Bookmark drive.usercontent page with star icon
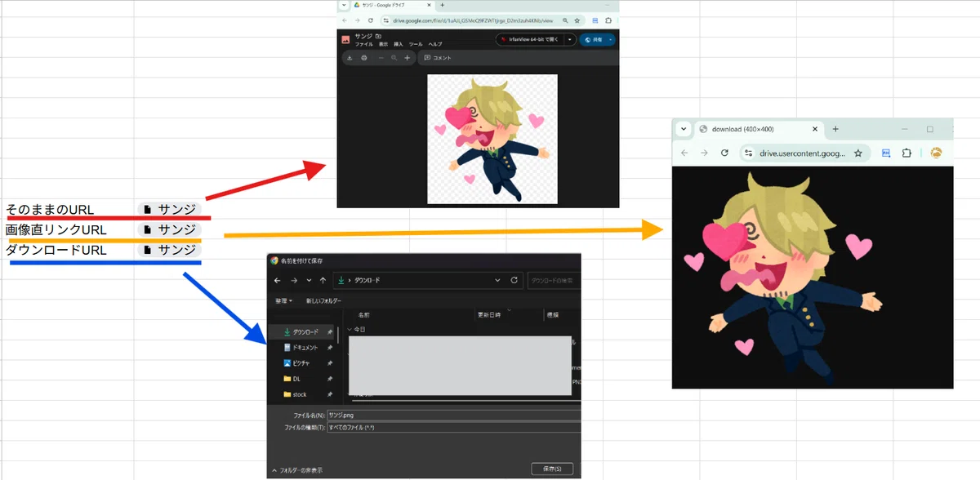The width and height of the screenshot is (980, 480). click(858, 153)
